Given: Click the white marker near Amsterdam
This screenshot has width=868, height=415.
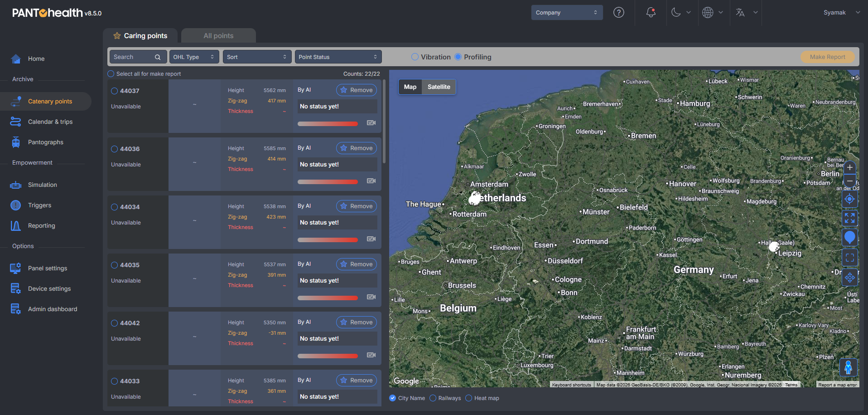Looking at the screenshot, I should (475, 198).
